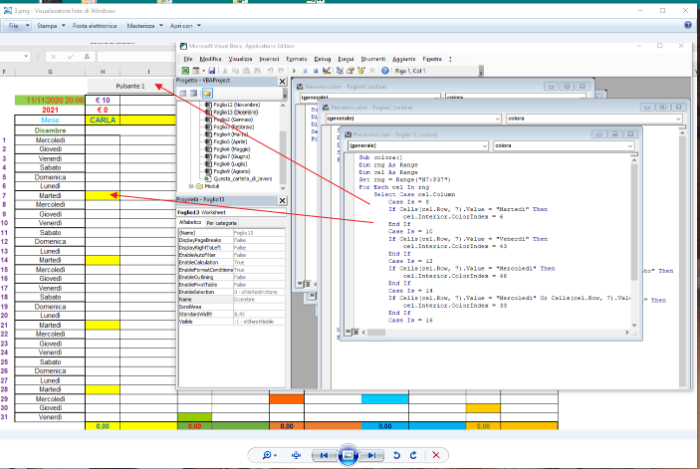Click the Excel Name Box dropdown arrow
This screenshot has height=469, width=700.
coord(26,56)
